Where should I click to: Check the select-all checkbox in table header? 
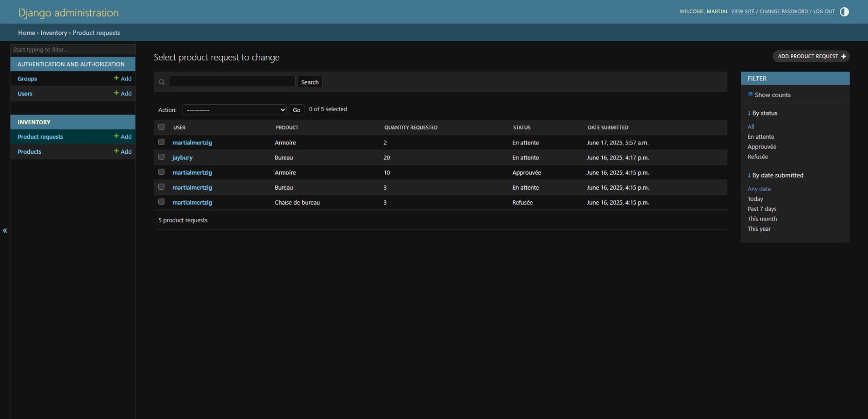[161, 127]
